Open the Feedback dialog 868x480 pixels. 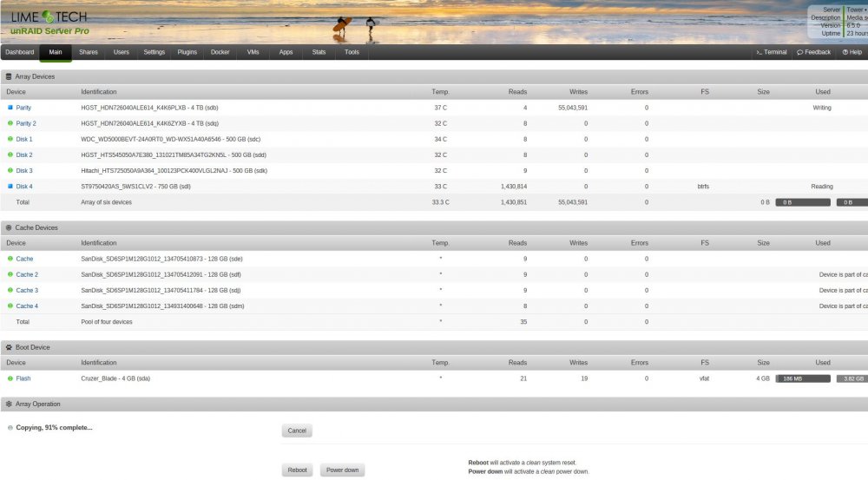(x=814, y=52)
